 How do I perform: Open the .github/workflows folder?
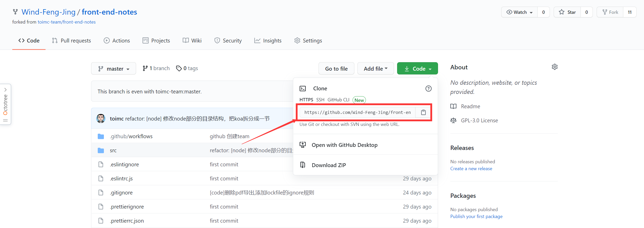[x=131, y=136]
